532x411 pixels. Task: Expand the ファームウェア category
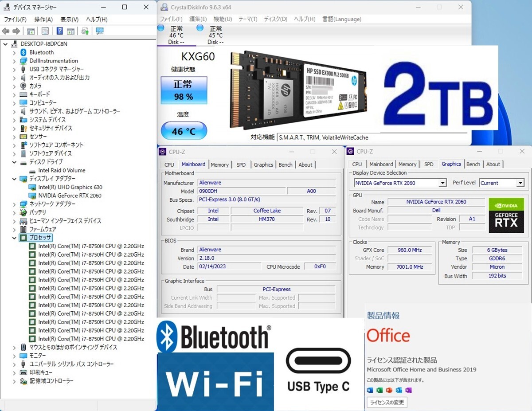click(x=14, y=229)
